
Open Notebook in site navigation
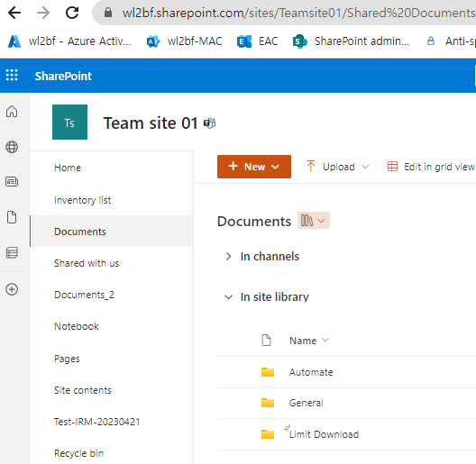point(77,326)
